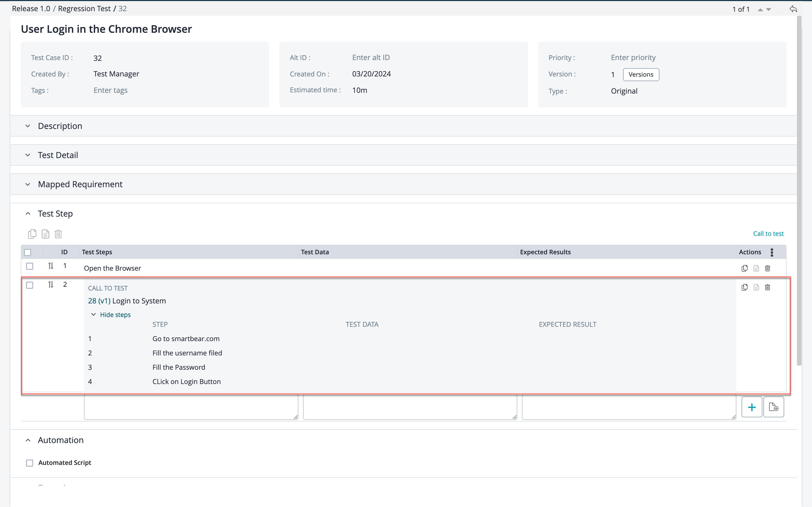Click the Versions button
The width and height of the screenshot is (812, 507).
pos(641,74)
